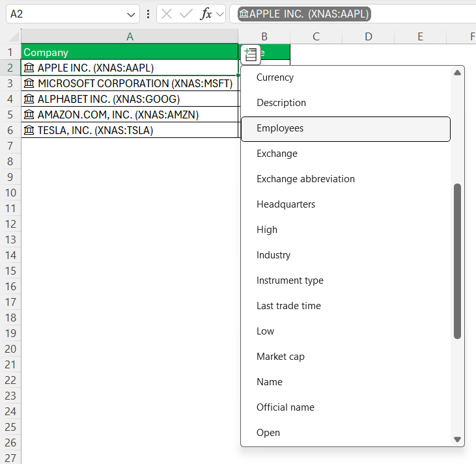Click the stock icon beside APPLE INC.
476x464 pixels.
coord(29,68)
